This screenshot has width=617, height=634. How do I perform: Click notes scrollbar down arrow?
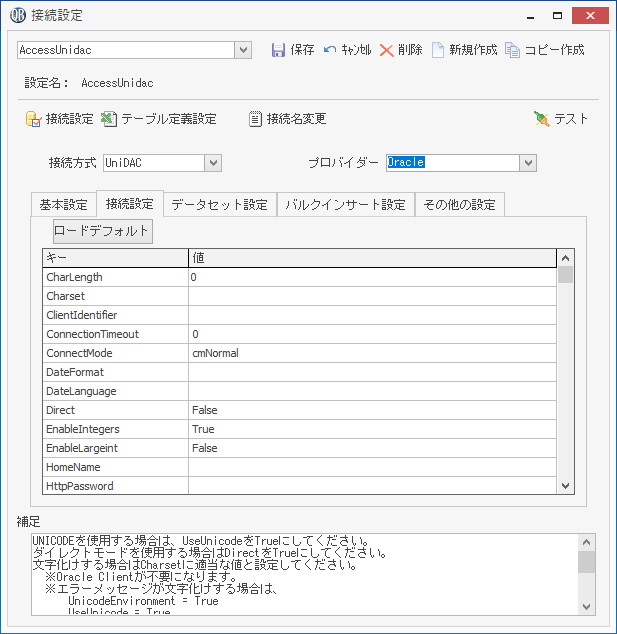(587, 607)
